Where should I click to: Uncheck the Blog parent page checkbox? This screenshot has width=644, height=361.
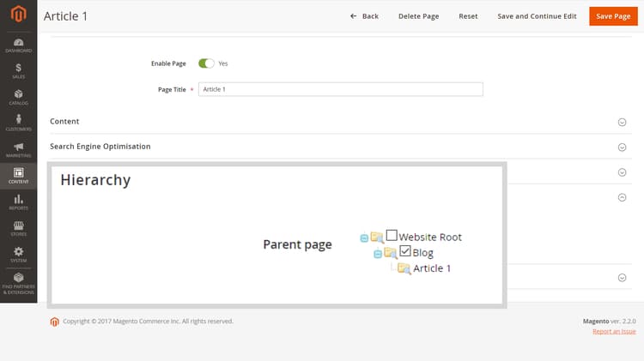pyautogui.click(x=405, y=250)
